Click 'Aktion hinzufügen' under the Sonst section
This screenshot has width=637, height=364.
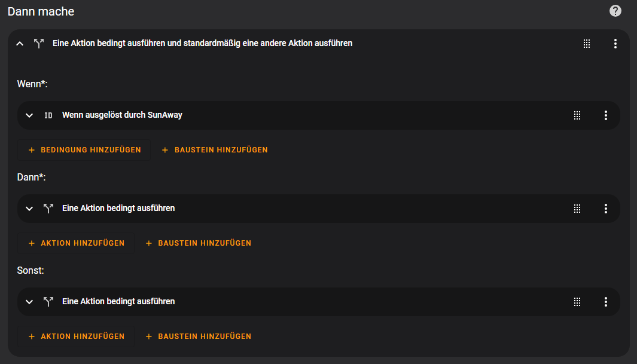point(76,337)
